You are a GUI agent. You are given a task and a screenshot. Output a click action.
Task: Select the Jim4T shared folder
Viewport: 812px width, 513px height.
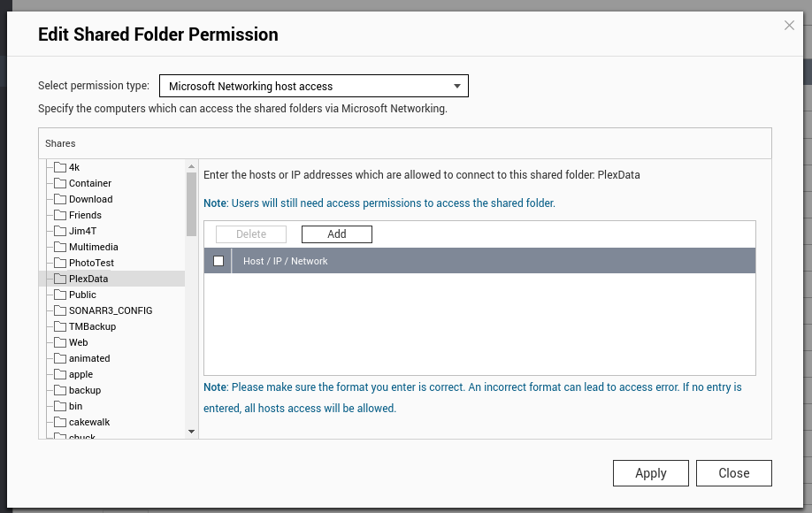pos(83,231)
